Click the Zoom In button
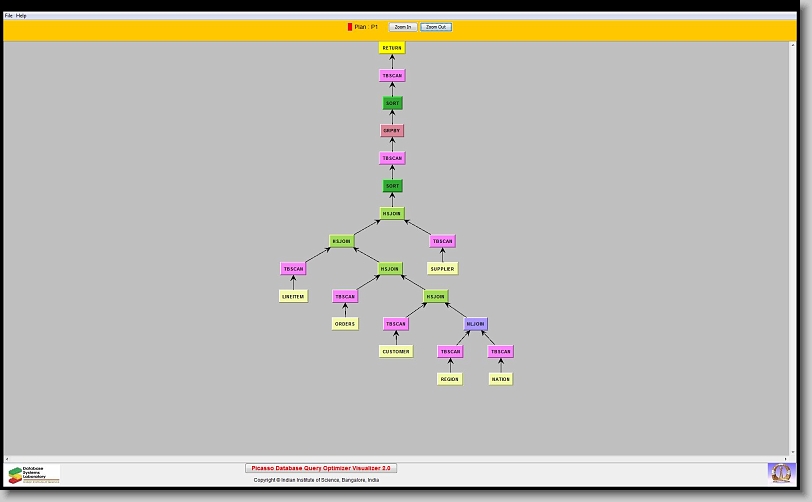 (403, 27)
